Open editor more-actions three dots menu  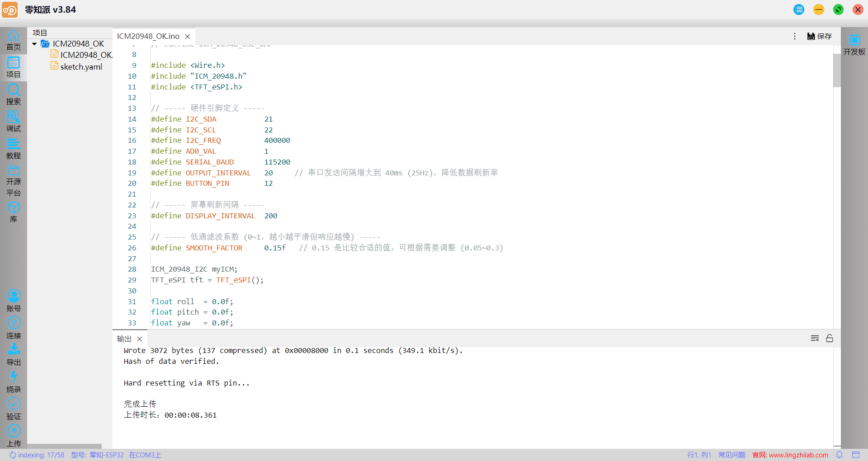(x=795, y=36)
